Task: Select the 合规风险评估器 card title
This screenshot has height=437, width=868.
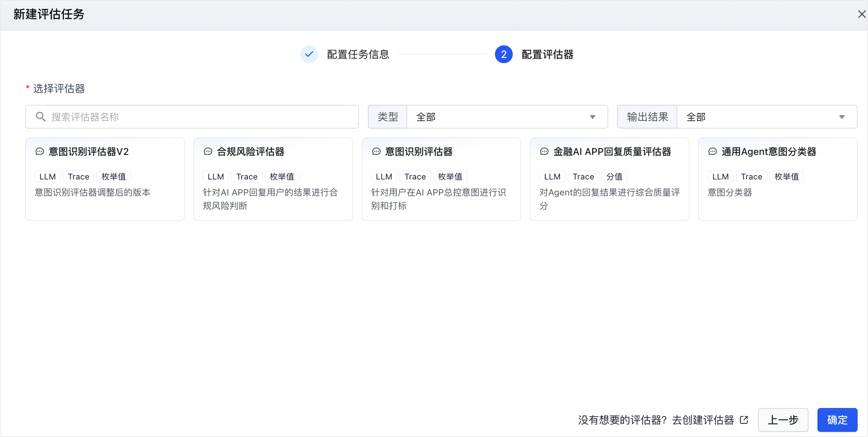Action: (x=250, y=152)
